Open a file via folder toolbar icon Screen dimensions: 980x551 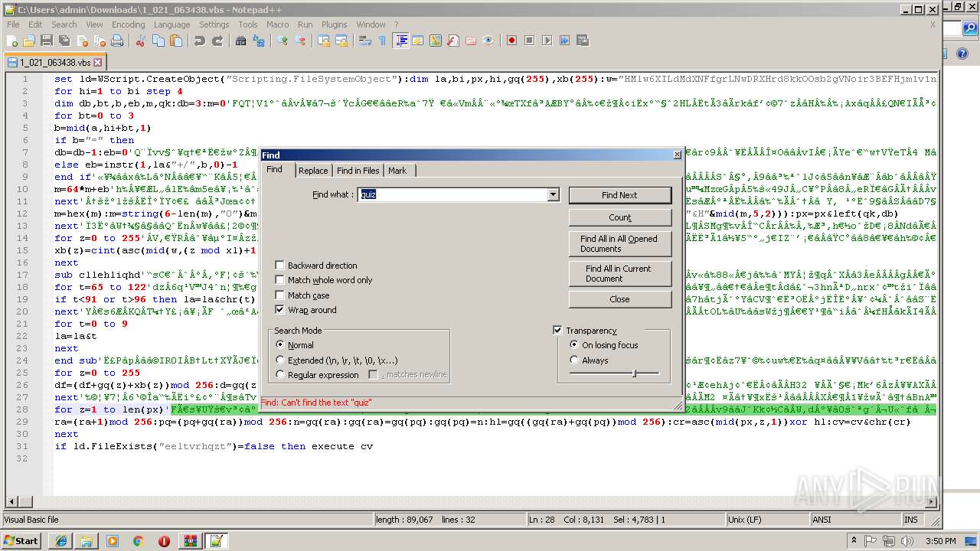pyautogui.click(x=29, y=41)
